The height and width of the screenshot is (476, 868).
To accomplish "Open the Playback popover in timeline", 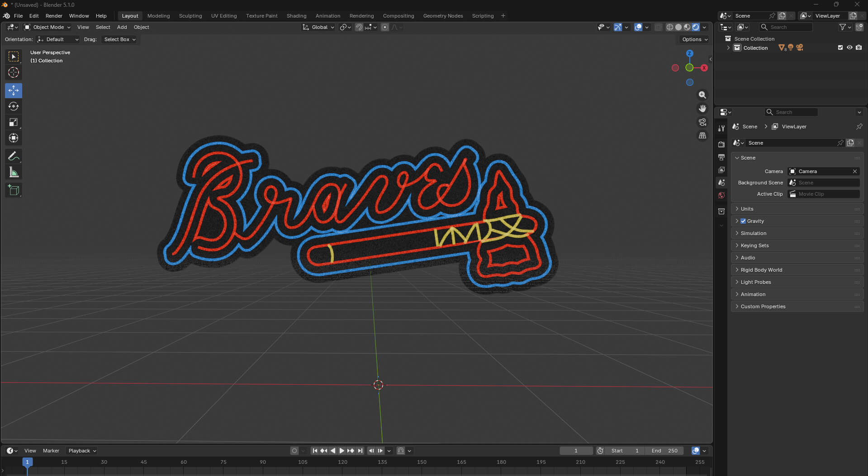I will pos(82,451).
